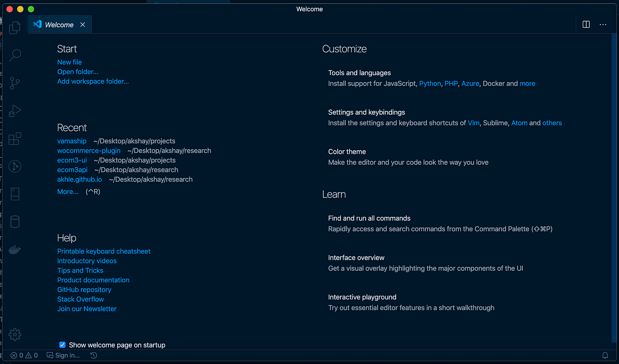619x364 pixels.
Task: Open Stack Overflow link
Action: 80,299
